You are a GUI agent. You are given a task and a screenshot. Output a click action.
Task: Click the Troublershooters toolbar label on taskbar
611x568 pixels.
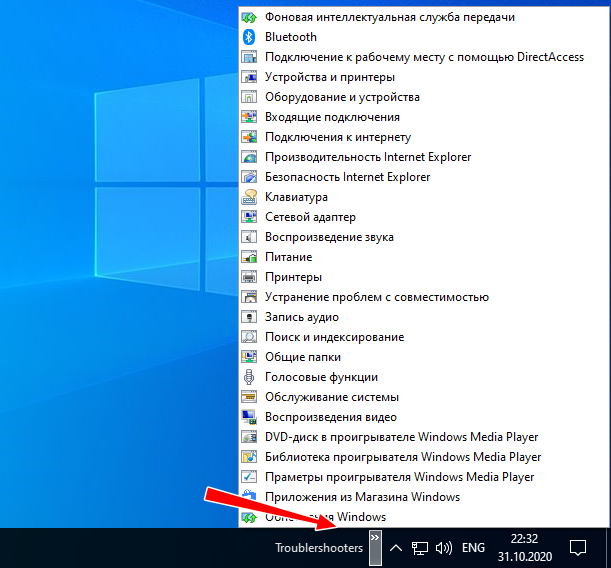pyautogui.click(x=319, y=548)
